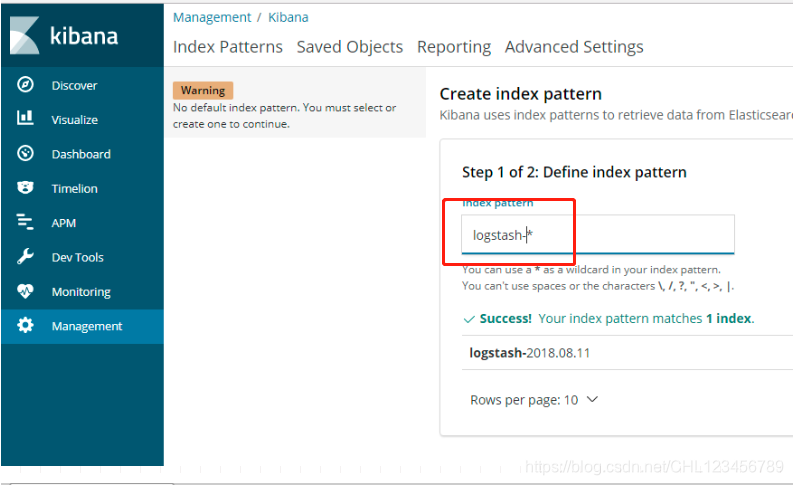
Task: Click the logstash-2018.08.11 index row
Action: [x=627, y=352]
